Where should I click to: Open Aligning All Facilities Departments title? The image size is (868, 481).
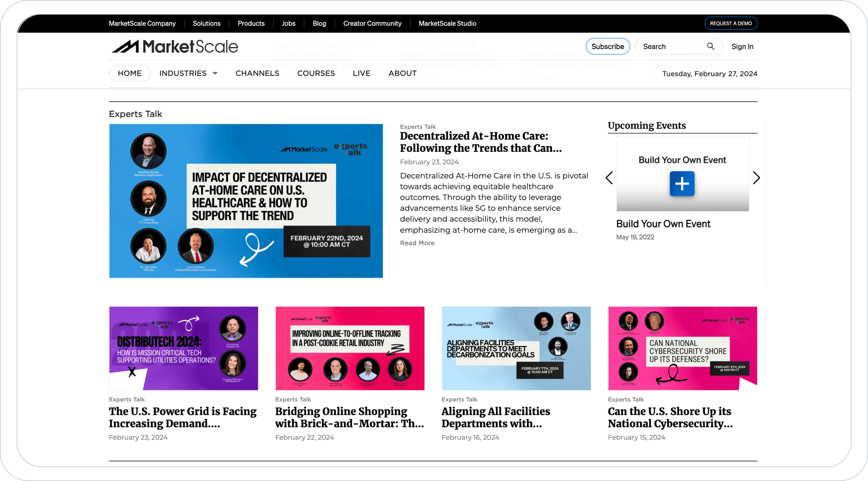tap(496, 417)
